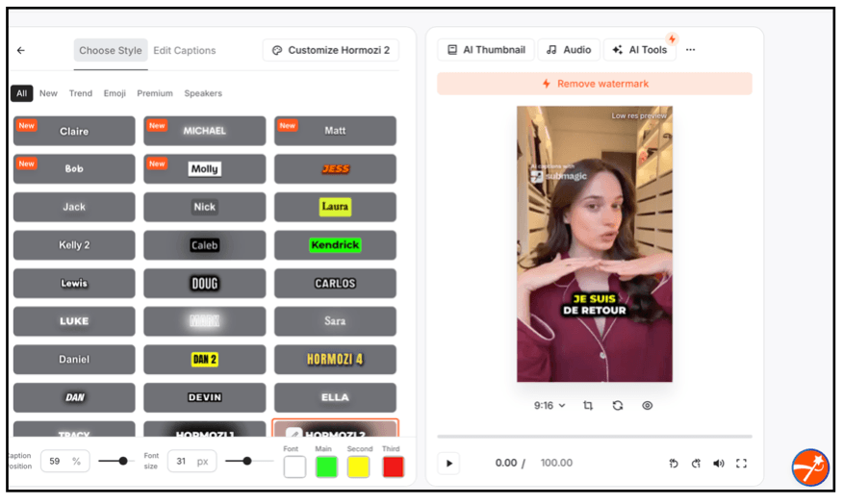Select the green Main color swatch
This screenshot has width=843, height=504.
pyautogui.click(x=326, y=466)
